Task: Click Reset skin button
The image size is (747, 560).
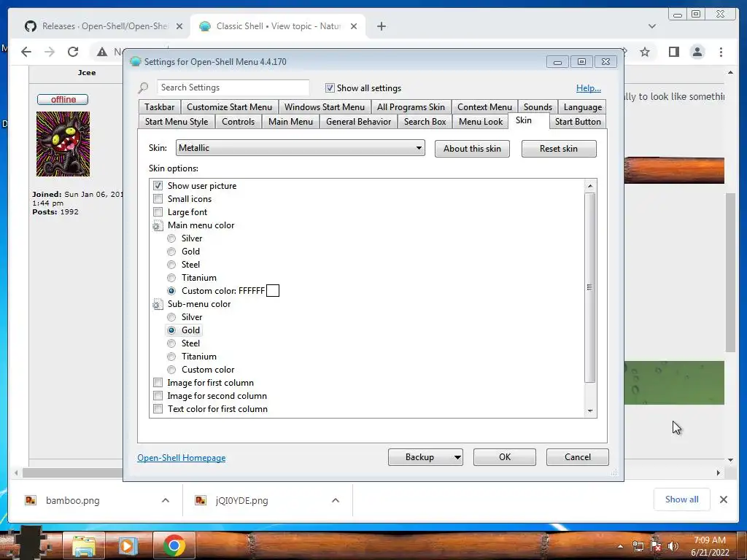Action: pos(559,149)
